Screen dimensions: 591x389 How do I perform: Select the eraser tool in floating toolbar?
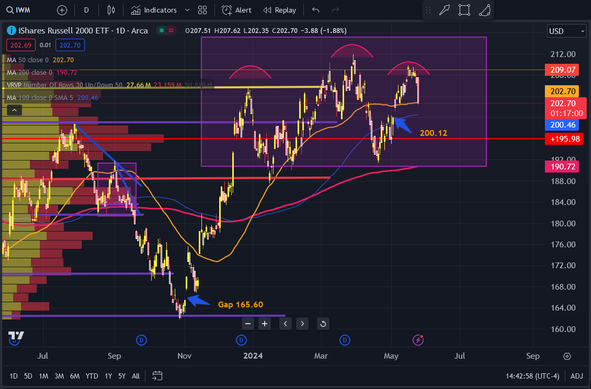point(484,10)
